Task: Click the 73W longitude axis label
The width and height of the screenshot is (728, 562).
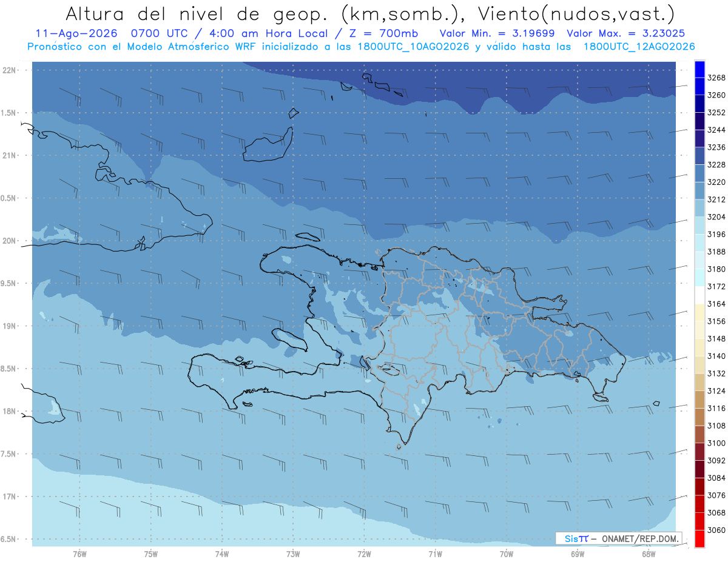Action: click(x=293, y=554)
